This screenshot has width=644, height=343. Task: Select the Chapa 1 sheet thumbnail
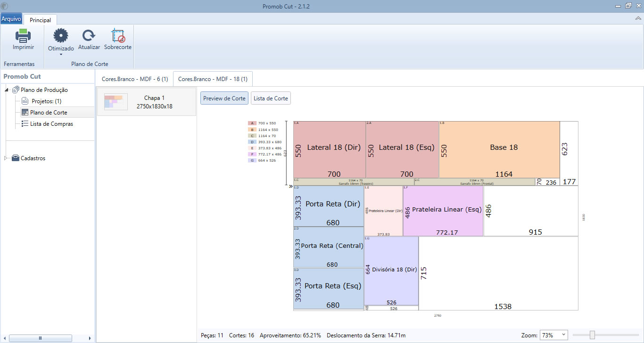pos(146,102)
